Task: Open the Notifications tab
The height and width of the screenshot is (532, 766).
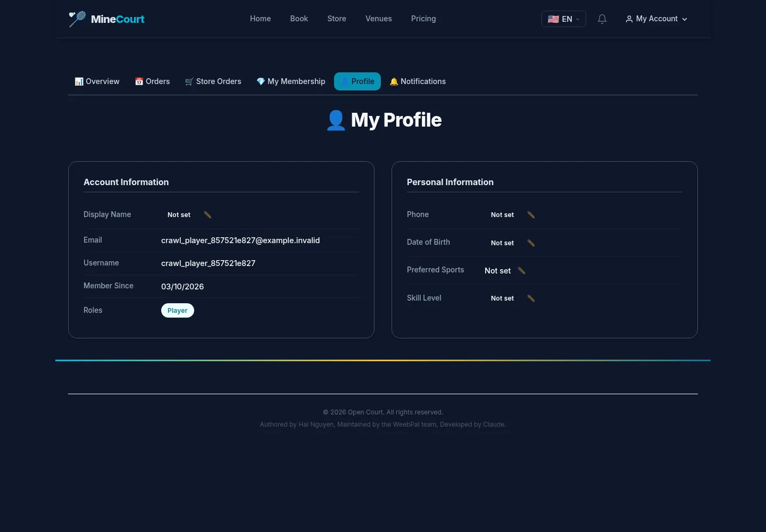Action: (418, 81)
